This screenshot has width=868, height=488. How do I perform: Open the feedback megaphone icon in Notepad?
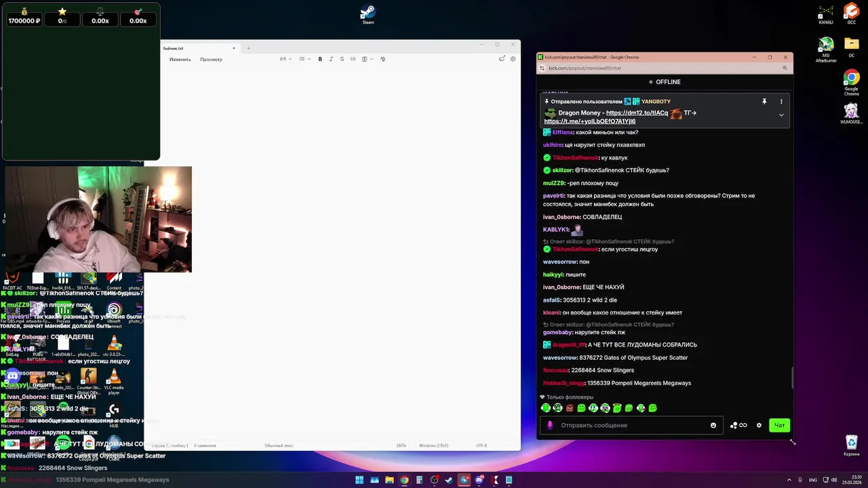[502, 59]
